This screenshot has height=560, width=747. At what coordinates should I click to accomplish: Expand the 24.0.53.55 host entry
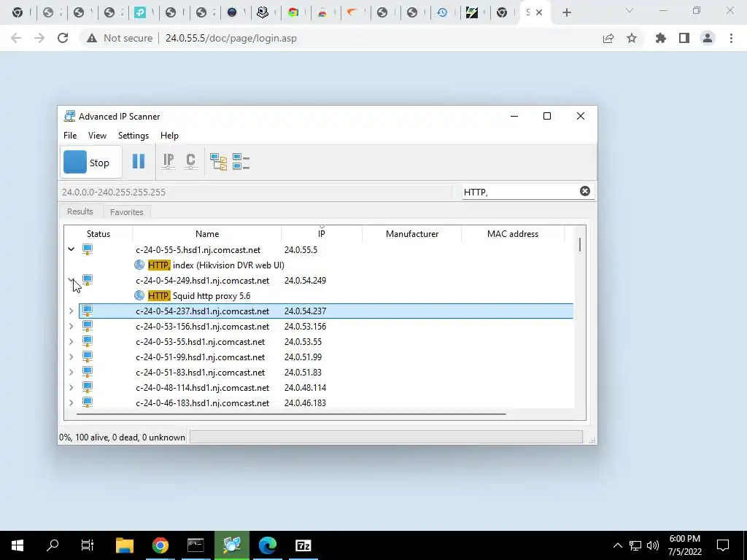71,341
